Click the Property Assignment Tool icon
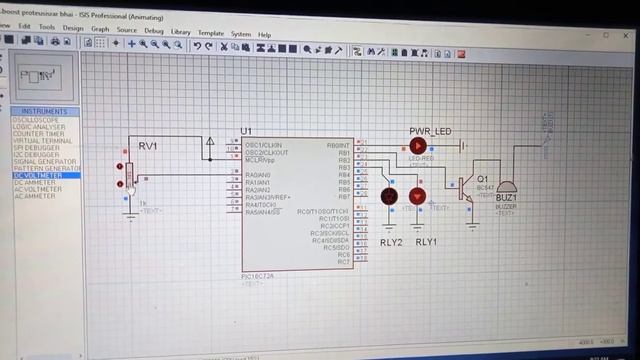This screenshot has height=360, width=640. (x=381, y=52)
